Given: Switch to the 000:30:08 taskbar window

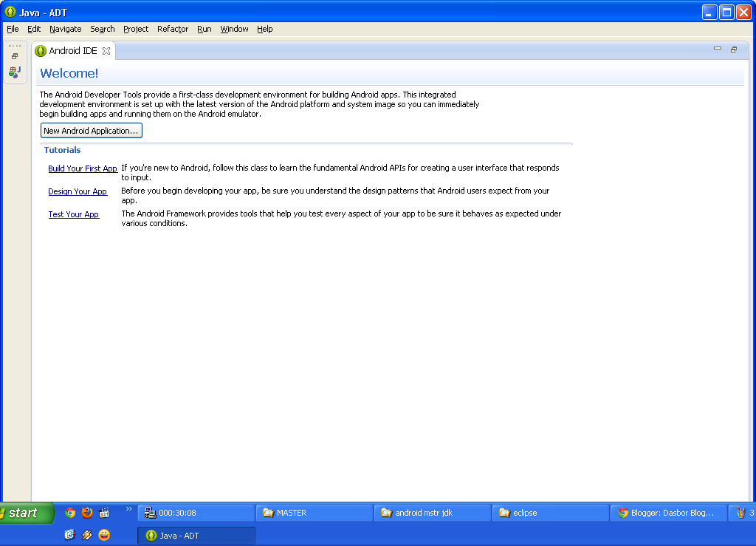Looking at the screenshot, I should (196, 513).
